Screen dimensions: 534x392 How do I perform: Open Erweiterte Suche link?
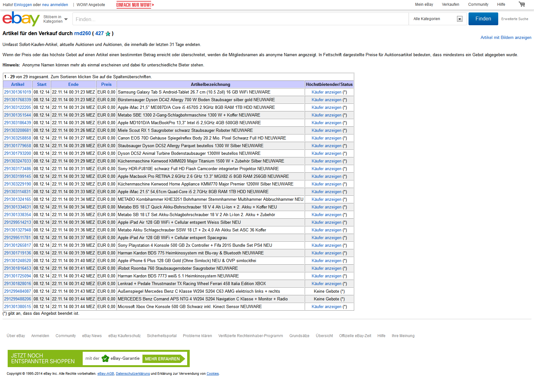[x=515, y=19]
